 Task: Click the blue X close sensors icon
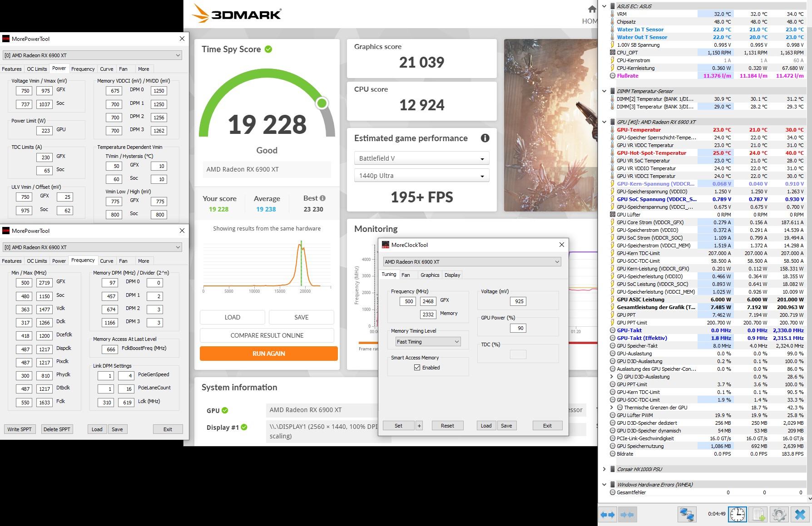point(801,514)
